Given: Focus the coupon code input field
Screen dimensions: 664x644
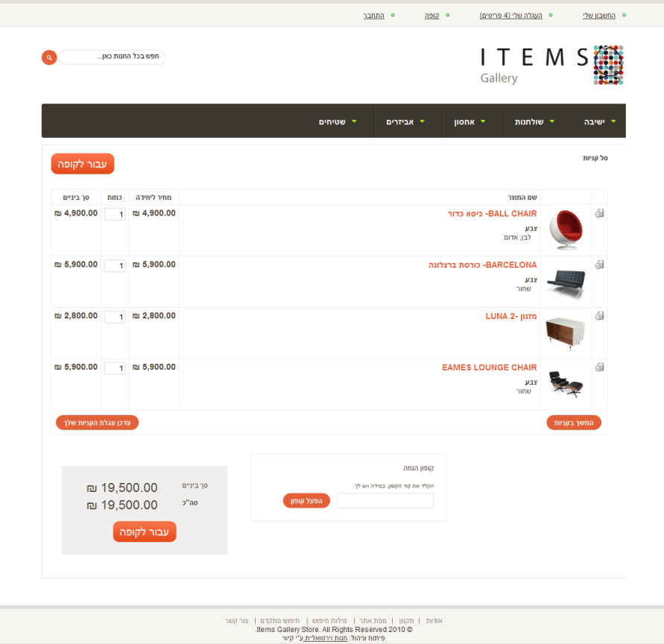Looking at the screenshot, I should pos(385,500).
